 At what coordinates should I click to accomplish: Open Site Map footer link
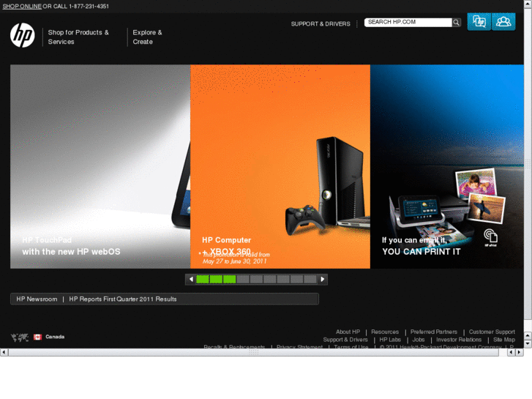coord(504,340)
